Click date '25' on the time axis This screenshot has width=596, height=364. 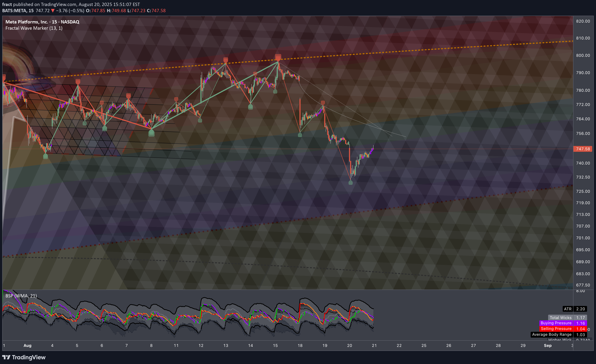coord(424,346)
